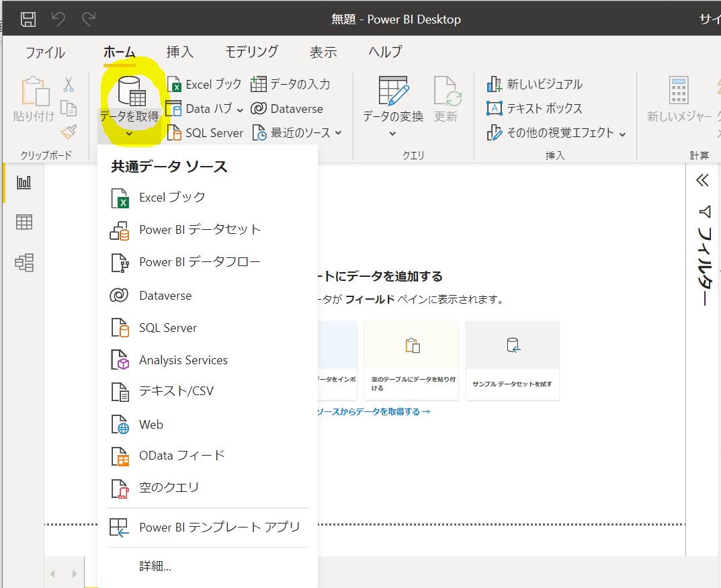The height and width of the screenshot is (588, 721).
Task: Click Dataverse in the ribbon
Action: tap(287, 109)
